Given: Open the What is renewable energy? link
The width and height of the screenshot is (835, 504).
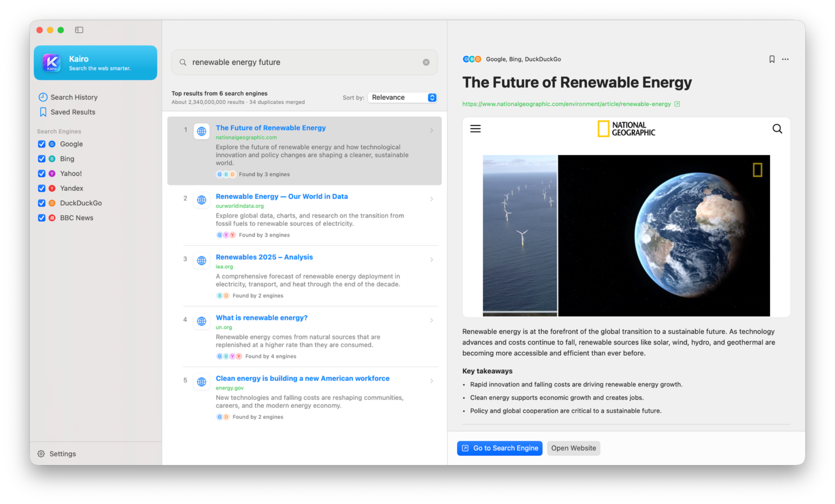Looking at the screenshot, I should [x=261, y=318].
